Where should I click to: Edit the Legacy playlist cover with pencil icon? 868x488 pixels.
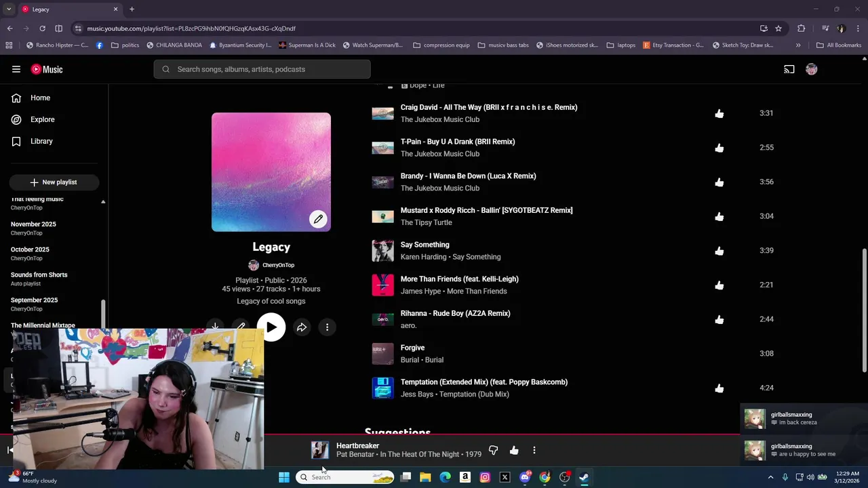tap(318, 219)
